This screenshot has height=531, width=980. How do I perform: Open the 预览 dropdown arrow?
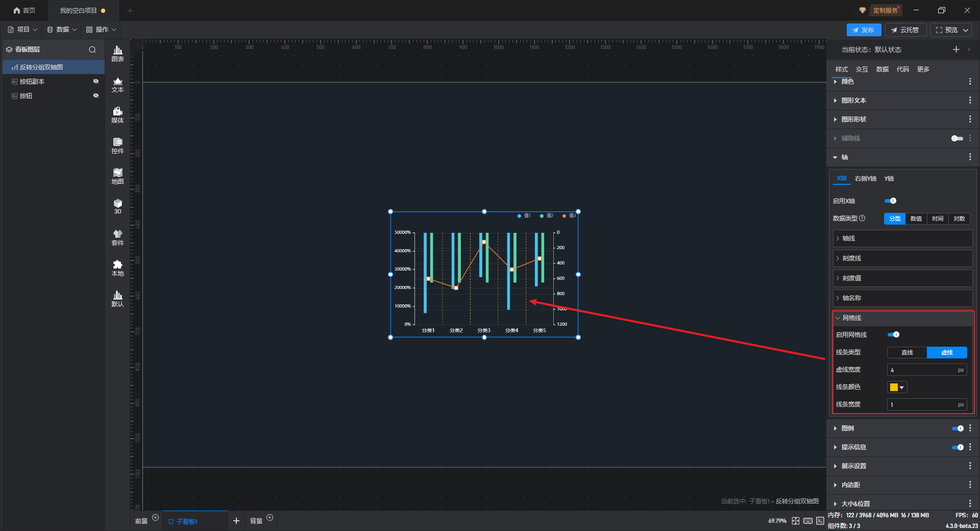click(x=966, y=30)
